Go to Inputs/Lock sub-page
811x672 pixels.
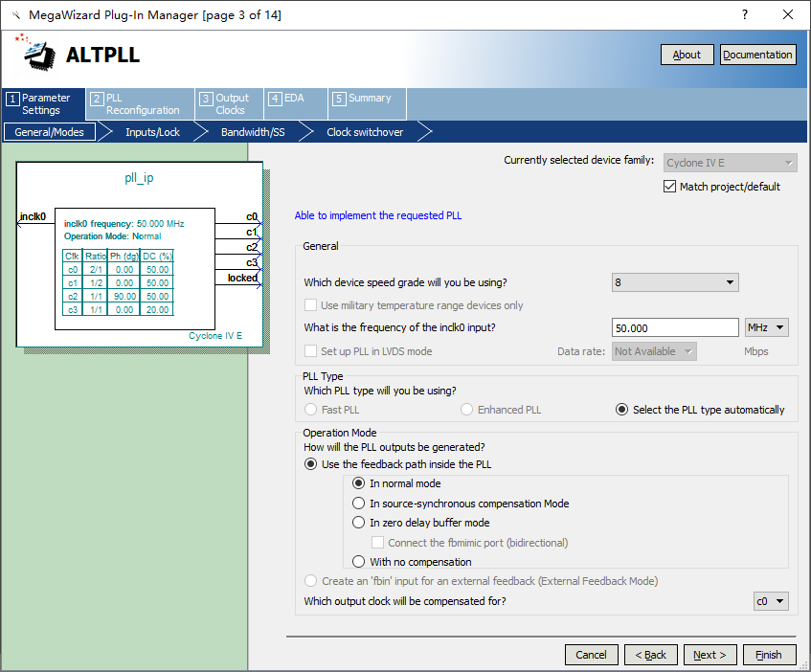pos(152,132)
